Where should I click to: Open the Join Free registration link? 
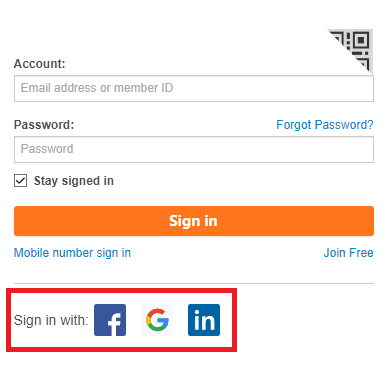pos(348,253)
